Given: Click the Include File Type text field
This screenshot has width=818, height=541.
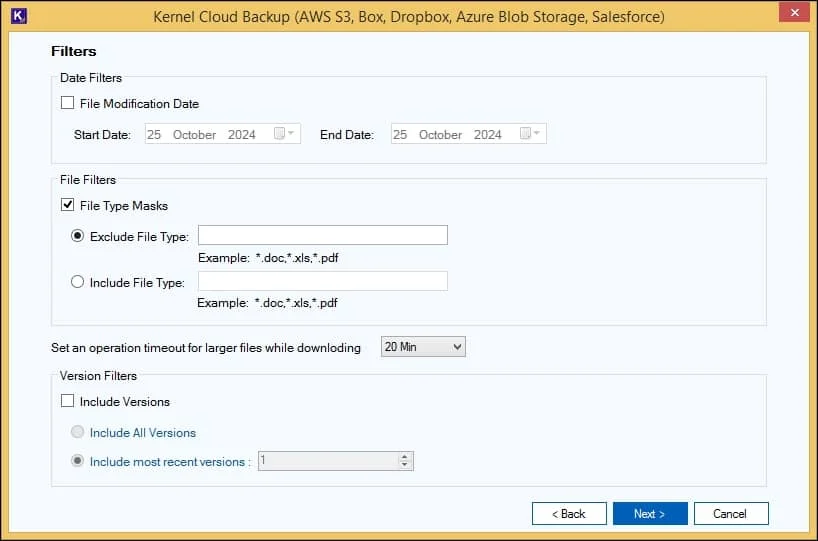Looking at the screenshot, I should click(323, 281).
